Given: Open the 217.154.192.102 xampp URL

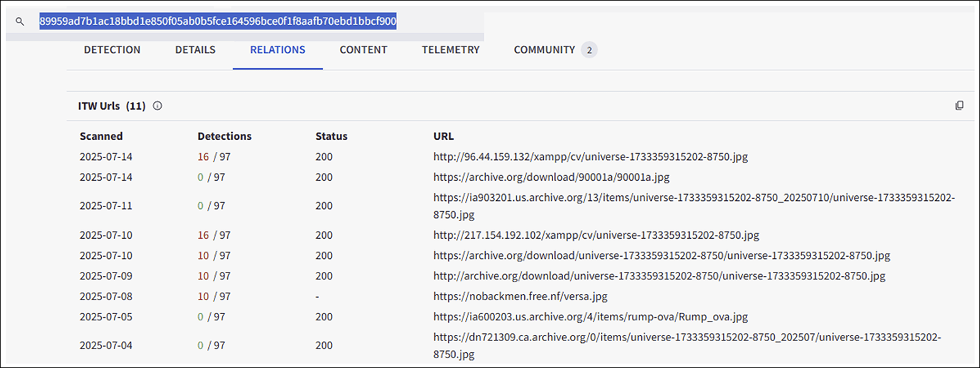Looking at the screenshot, I should (596, 235).
